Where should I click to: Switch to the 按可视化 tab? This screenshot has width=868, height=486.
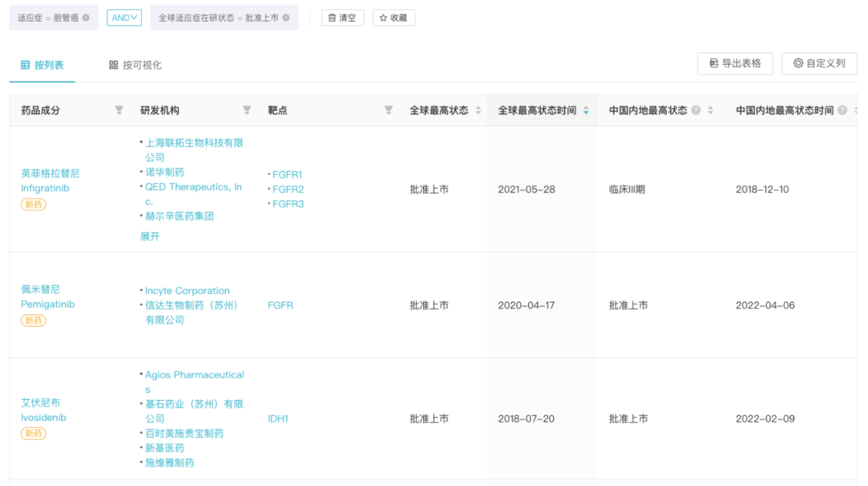tap(135, 65)
